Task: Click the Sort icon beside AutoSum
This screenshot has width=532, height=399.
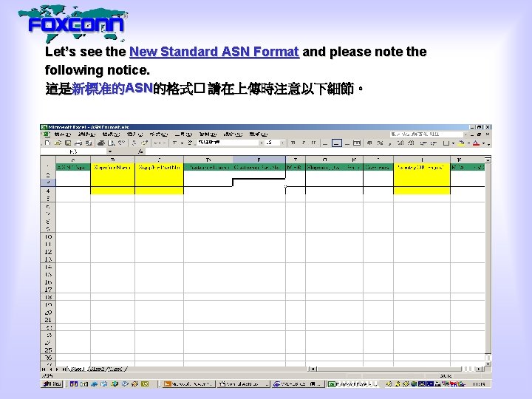Action: pos(190,143)
